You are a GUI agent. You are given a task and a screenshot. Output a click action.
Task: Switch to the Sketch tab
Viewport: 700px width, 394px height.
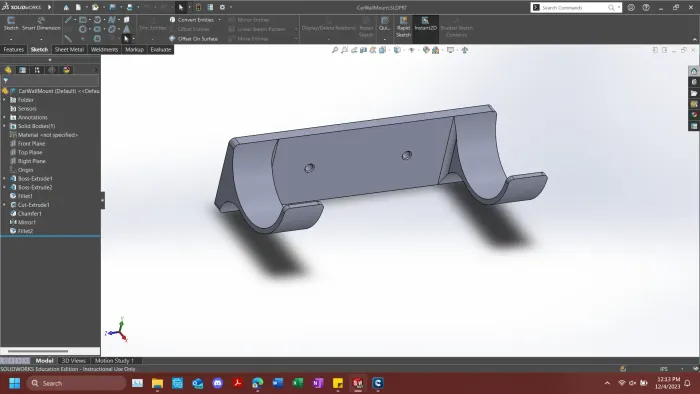click(39, 50)
